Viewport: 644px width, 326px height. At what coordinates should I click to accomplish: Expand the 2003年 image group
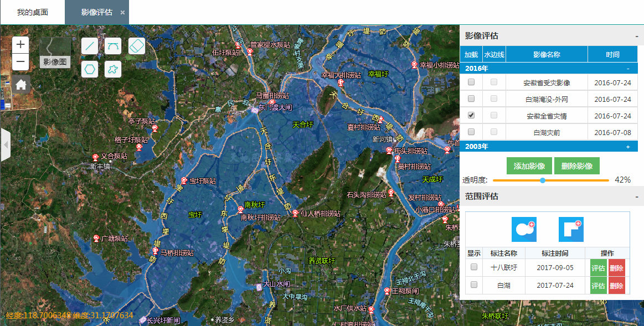pos(628,147)
